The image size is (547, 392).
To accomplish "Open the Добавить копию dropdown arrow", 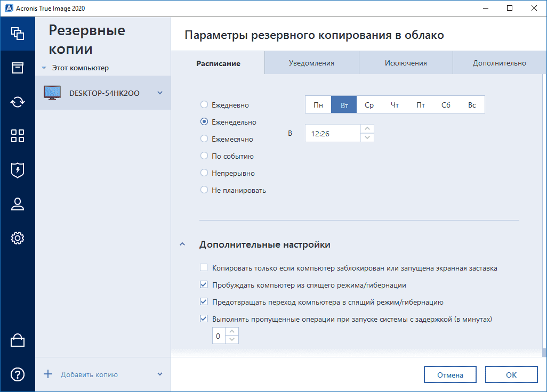I will point(160,374).
